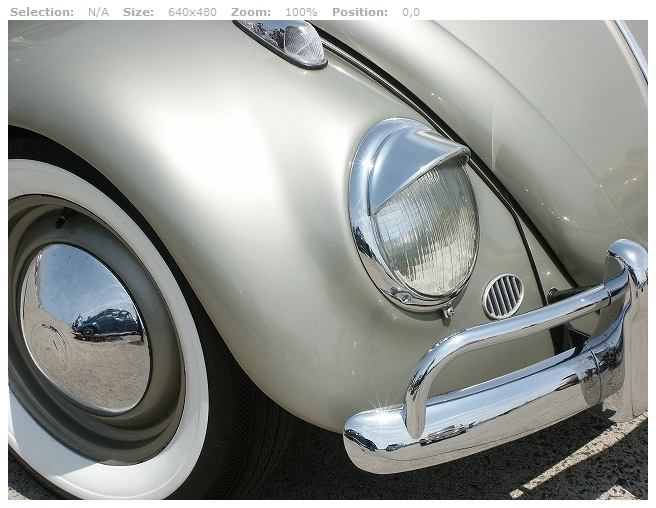Click the "640x480" size value
This screenshot has width=656, height=508.
click(x=192, y=12)
